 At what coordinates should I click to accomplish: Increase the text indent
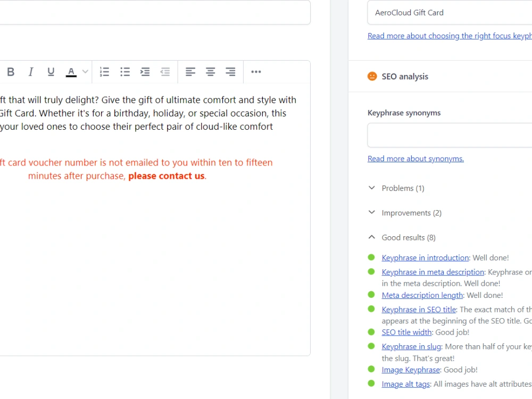click(145, 72)
